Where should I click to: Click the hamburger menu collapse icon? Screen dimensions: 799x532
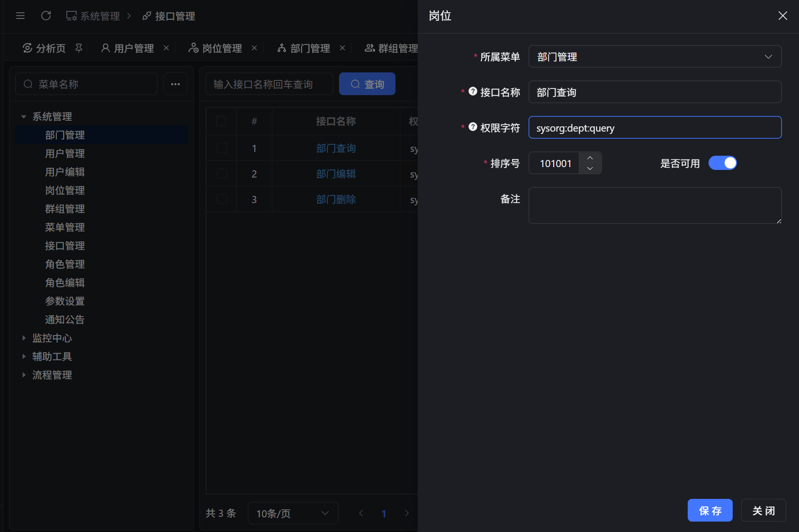20,16
